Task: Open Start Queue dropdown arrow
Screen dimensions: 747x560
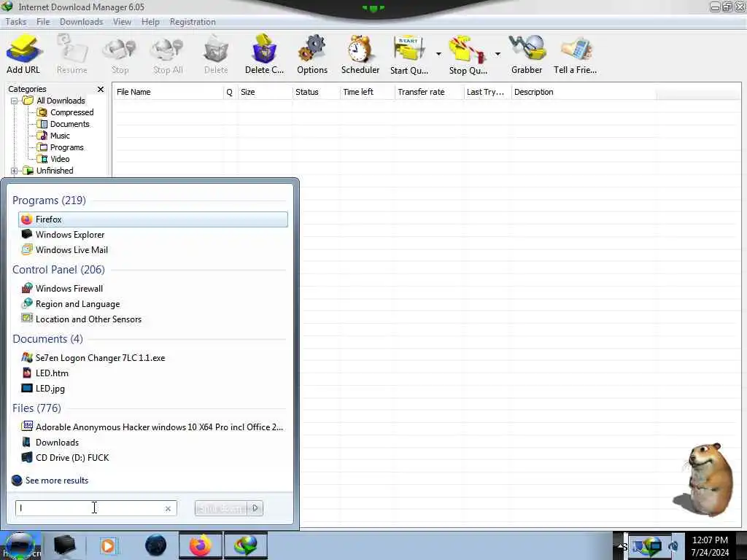Action: pos(438,54)
